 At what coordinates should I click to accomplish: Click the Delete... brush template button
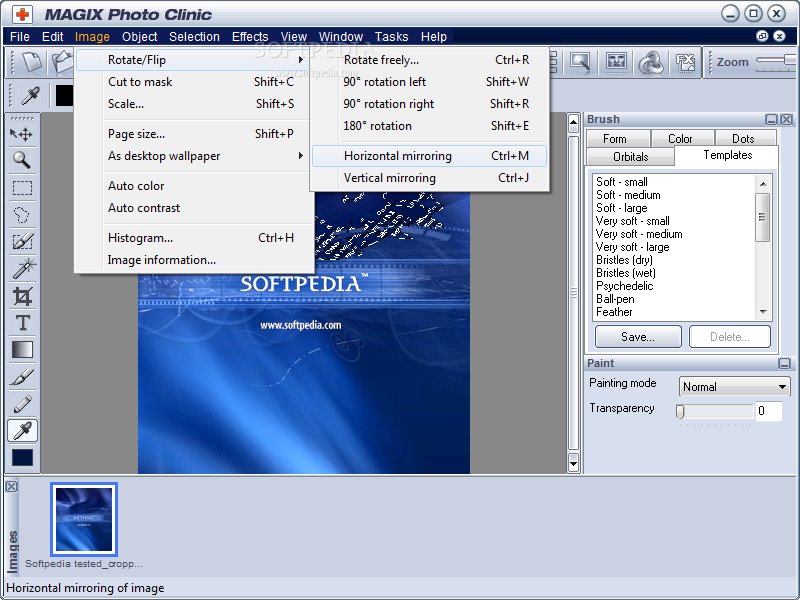click(730, 337)
